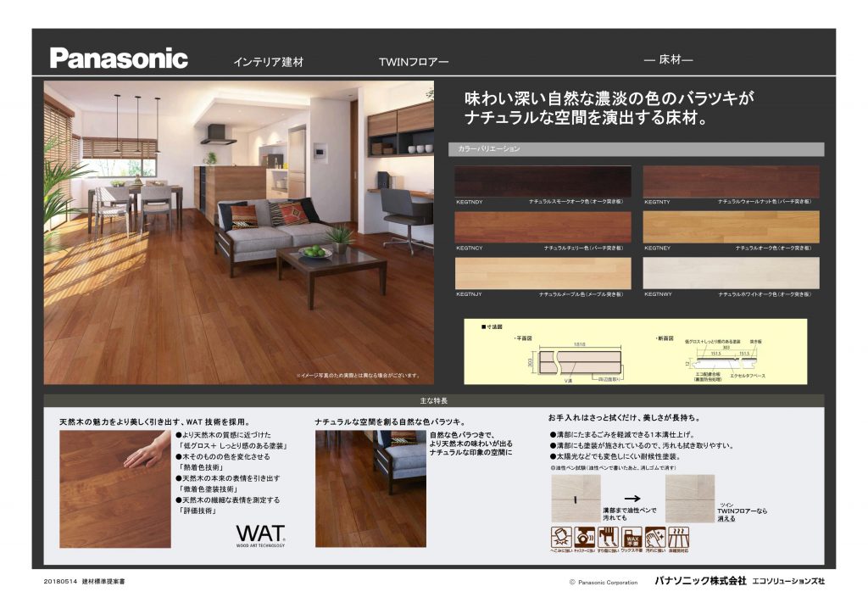Click the arrow between the floor samples
Screen dimensions: 868x614
(x=632, y=499)
